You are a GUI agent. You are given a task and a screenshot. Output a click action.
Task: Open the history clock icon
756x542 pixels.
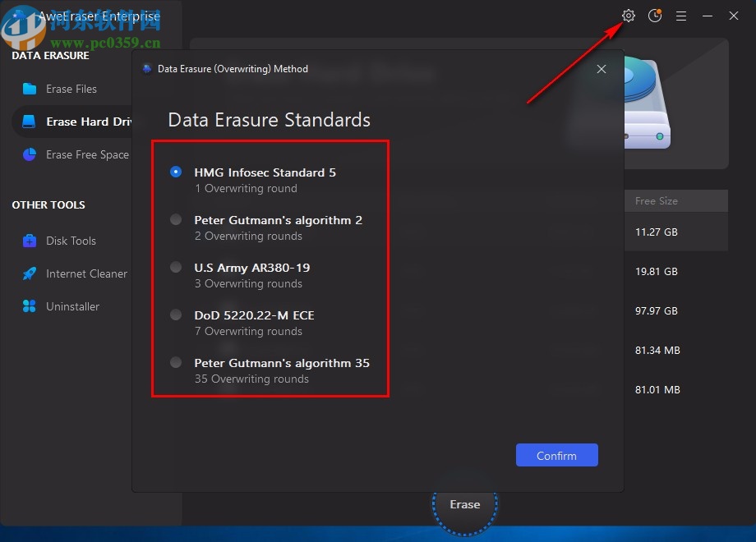click(x=655, y=16)
